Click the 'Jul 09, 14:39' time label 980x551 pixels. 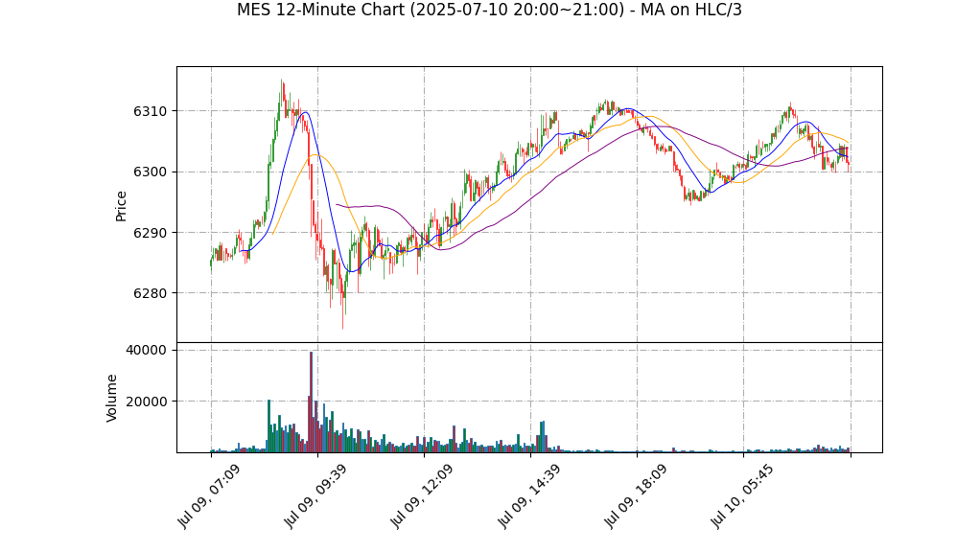pos(527,496)
